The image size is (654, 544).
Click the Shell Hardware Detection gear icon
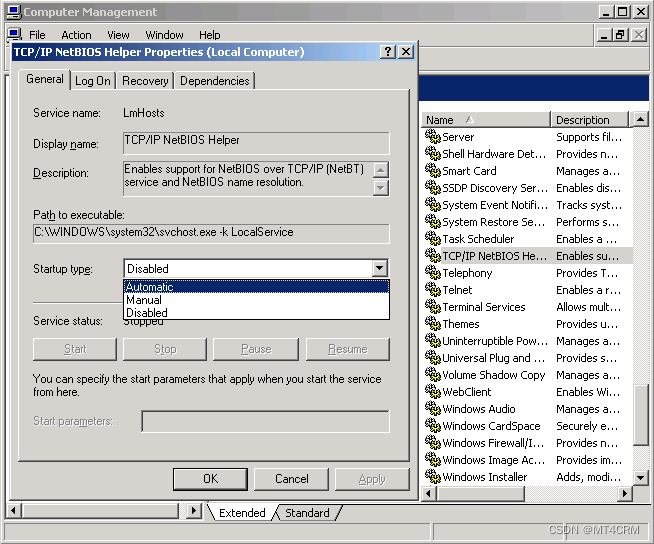(433, 154)
